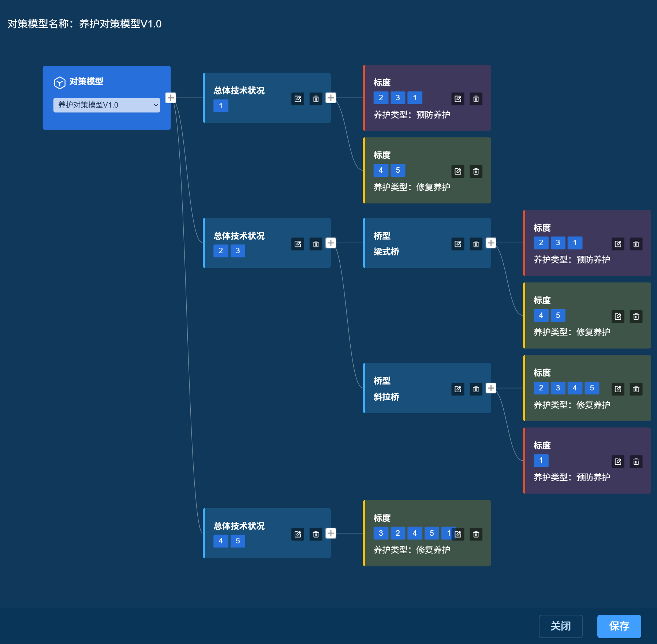Delete the 总体技术状况 node with values 2 3

pyautogui.click(x=316, y=244)
